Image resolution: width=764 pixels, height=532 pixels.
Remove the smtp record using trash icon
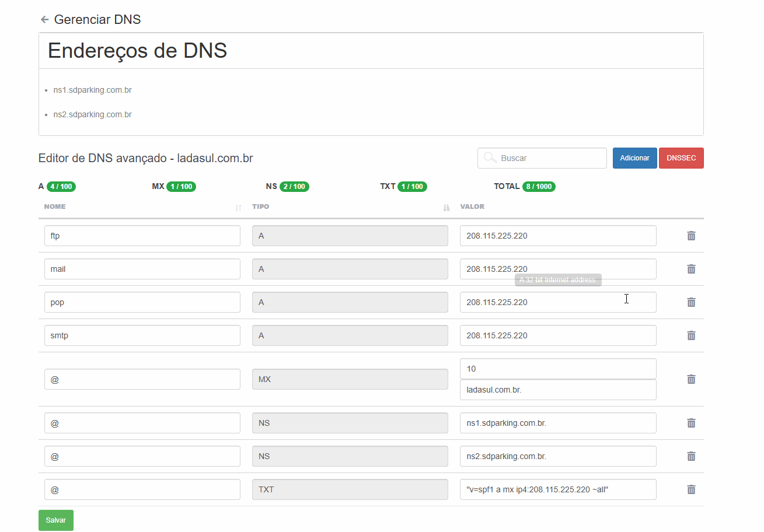point(691,335)
